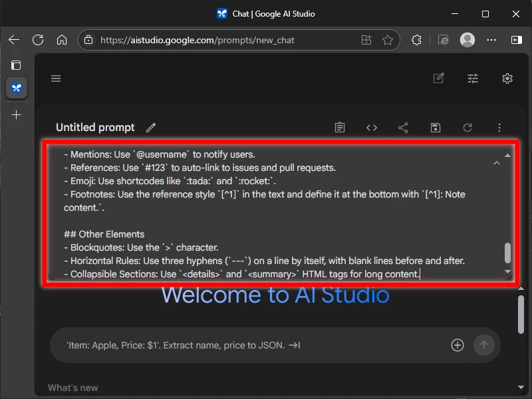Go to the browser home page
Screen dimensions: 532x399
click(x=62, y=40)
